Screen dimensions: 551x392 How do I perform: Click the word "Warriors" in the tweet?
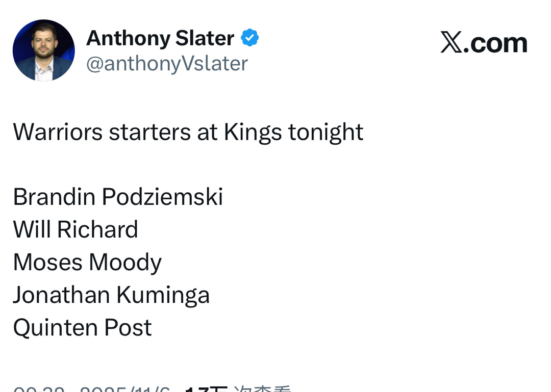click(57, 132)
